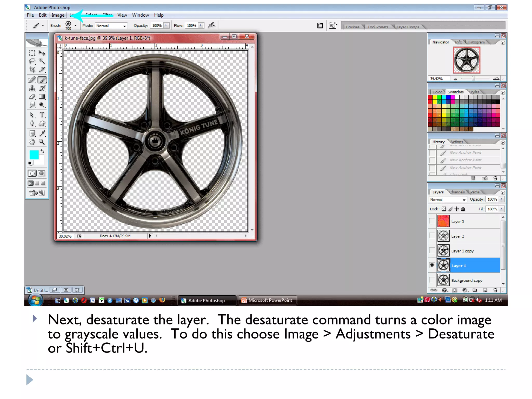
Task: Click the brush Opacity input field
Action: pyautogui.click(x=157, y=25)
